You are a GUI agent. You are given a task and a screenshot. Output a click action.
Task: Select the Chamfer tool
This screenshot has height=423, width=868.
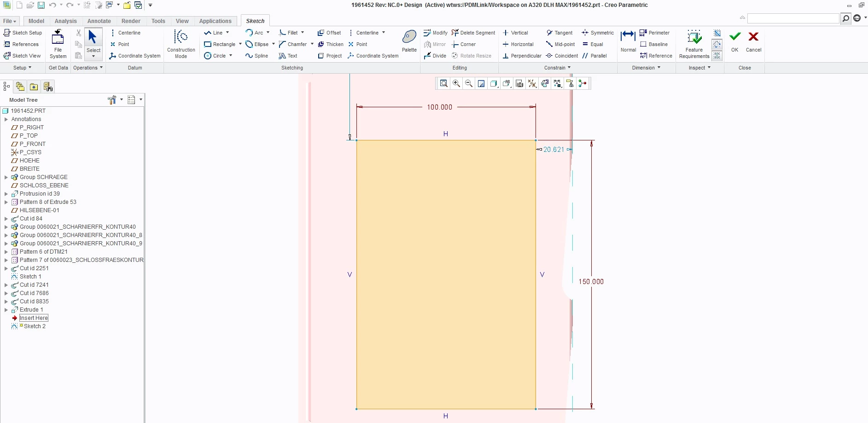[293, 44]
